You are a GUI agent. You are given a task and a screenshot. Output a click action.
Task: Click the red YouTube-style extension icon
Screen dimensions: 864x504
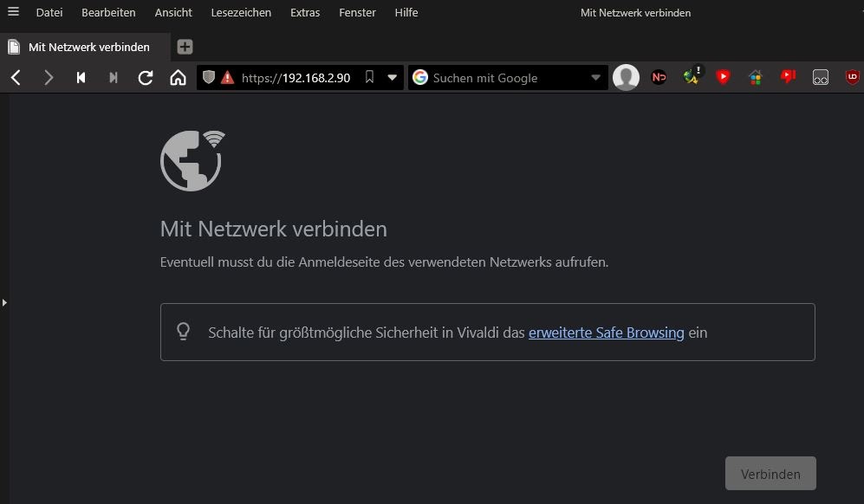723,77
